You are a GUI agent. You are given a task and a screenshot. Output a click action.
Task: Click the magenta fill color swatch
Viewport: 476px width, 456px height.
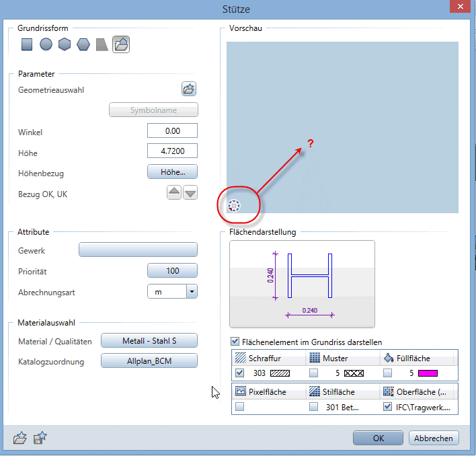(427, 373)
